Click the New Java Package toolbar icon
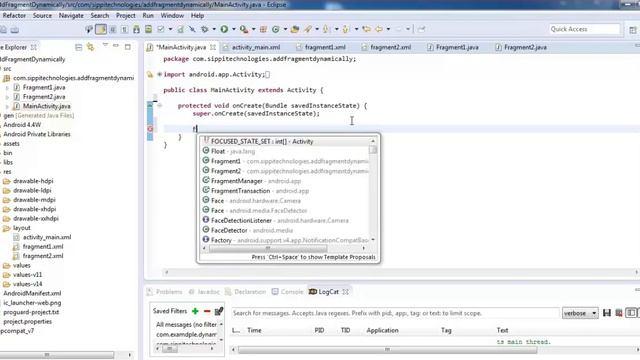 263,29
